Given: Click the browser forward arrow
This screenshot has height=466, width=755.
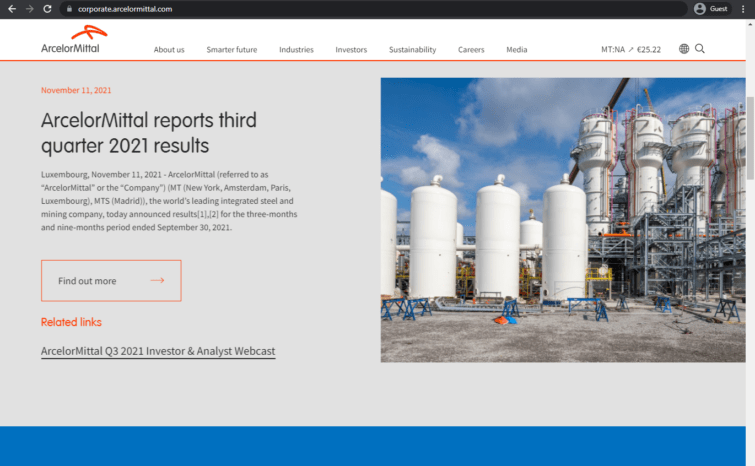Looking at the screenshot, I should [x=30, y=9].
